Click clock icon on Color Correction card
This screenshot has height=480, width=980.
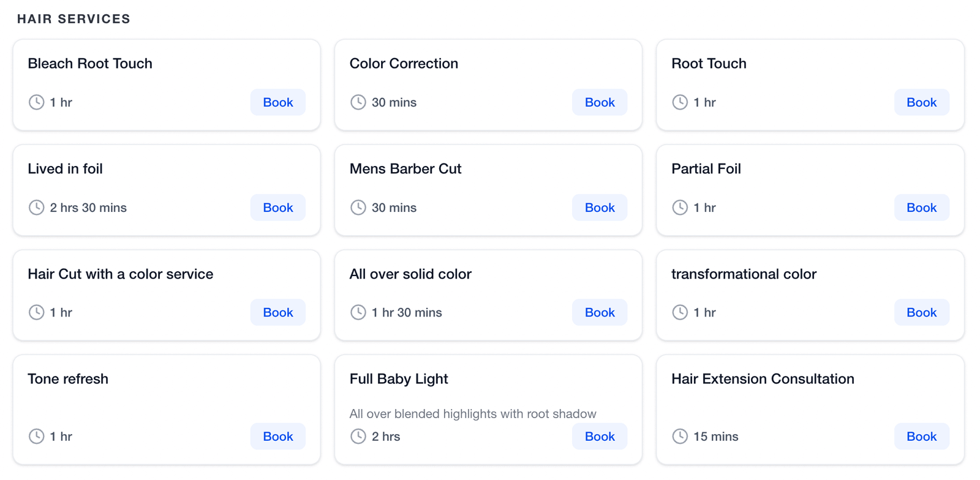pyautogui.click(x=358, y=102)
